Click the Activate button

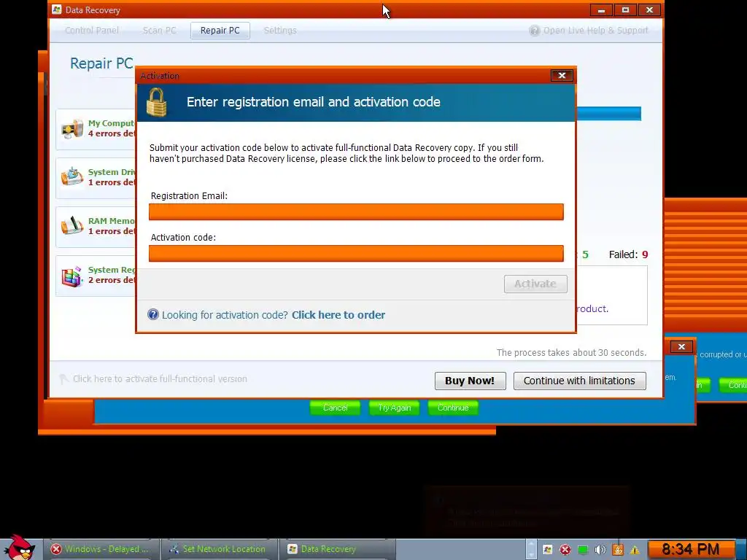(x=535, y=284)
